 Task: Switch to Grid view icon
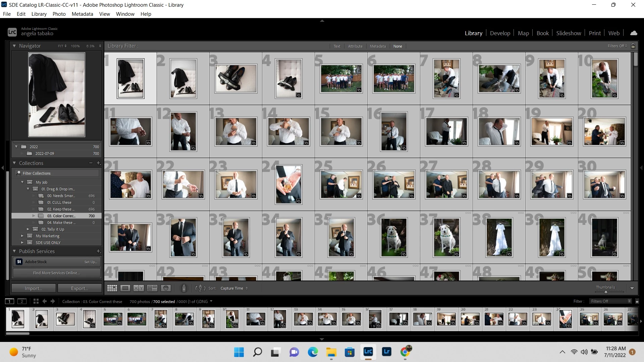[x=112, y=288]
